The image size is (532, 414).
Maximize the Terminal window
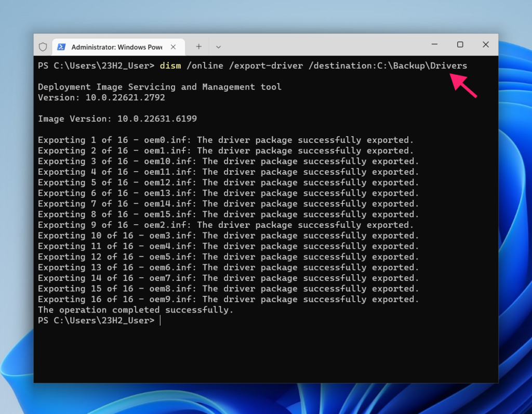tap(460, 45)
